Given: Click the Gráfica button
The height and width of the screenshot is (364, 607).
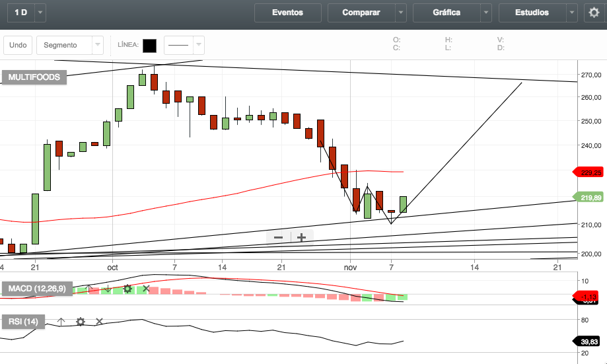Looking at the screenshot, I should point(446,13).
